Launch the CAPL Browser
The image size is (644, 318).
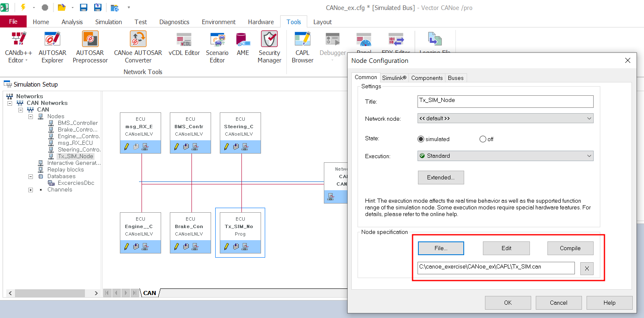point(303,47)
